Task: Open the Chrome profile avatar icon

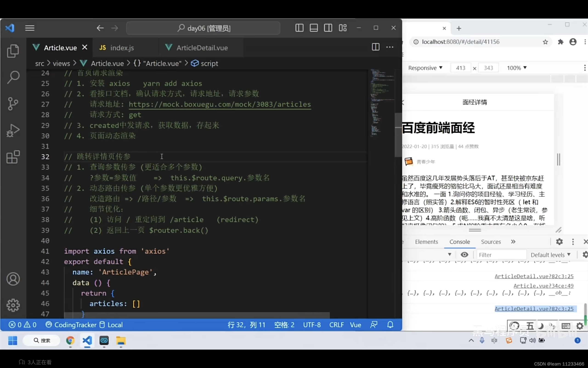Action: click(573, 42)
